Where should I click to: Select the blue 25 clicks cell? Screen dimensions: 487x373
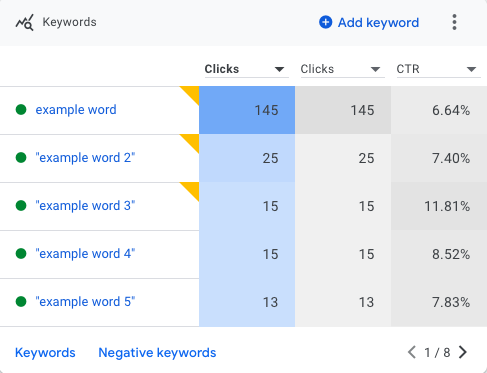[247, 158]
